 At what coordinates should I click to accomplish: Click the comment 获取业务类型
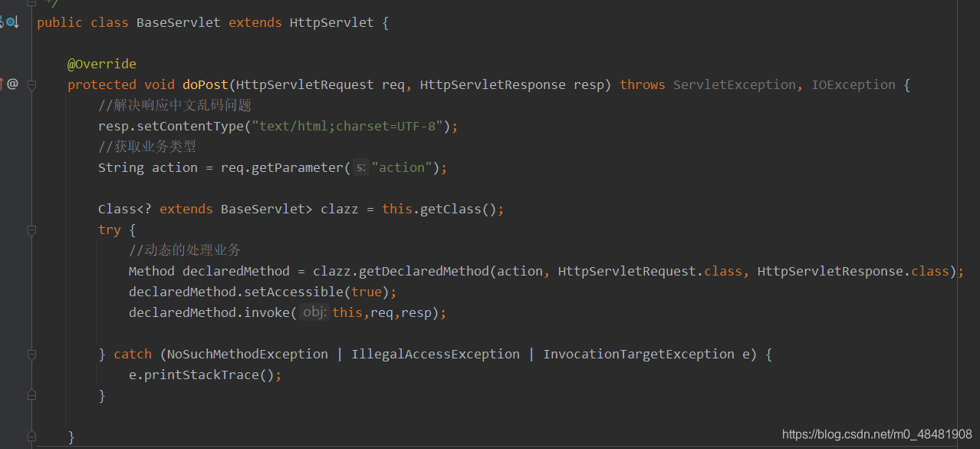click(x=147, y=147)
